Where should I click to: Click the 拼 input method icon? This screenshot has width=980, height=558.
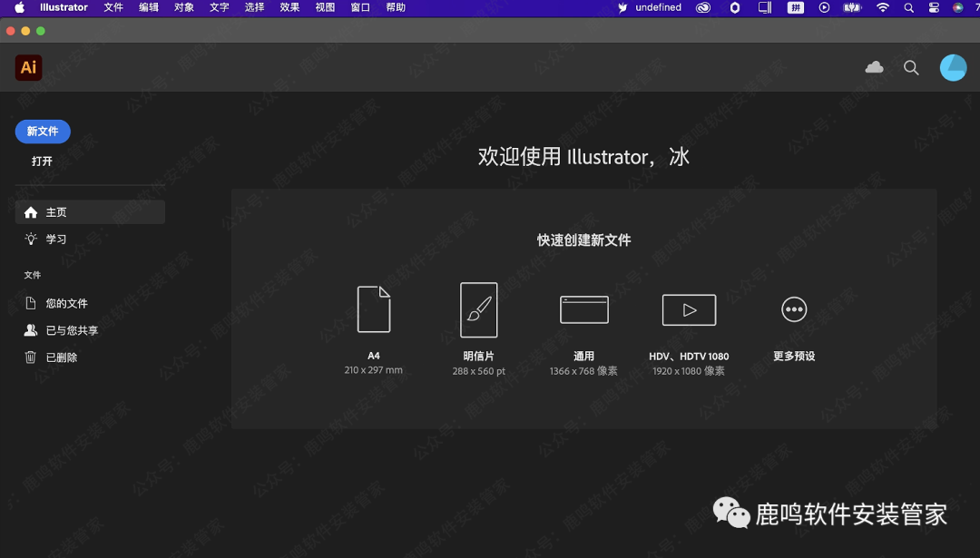[796, 7]
